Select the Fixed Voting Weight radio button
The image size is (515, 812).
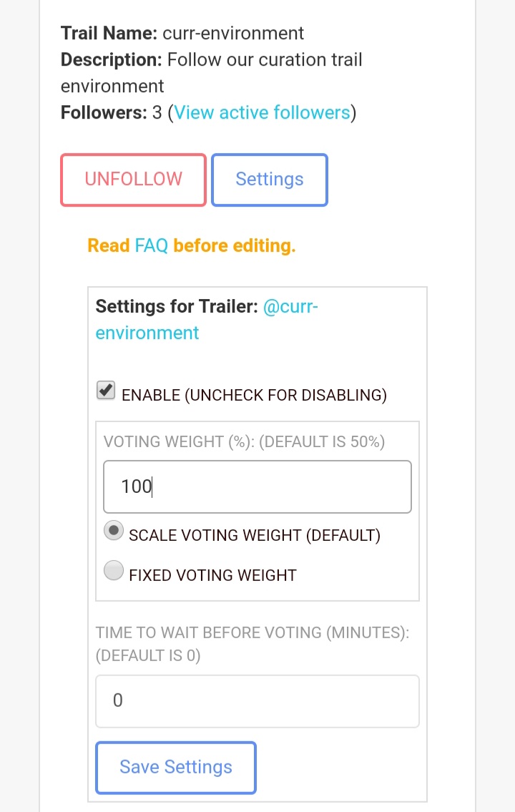click(114, 572)
